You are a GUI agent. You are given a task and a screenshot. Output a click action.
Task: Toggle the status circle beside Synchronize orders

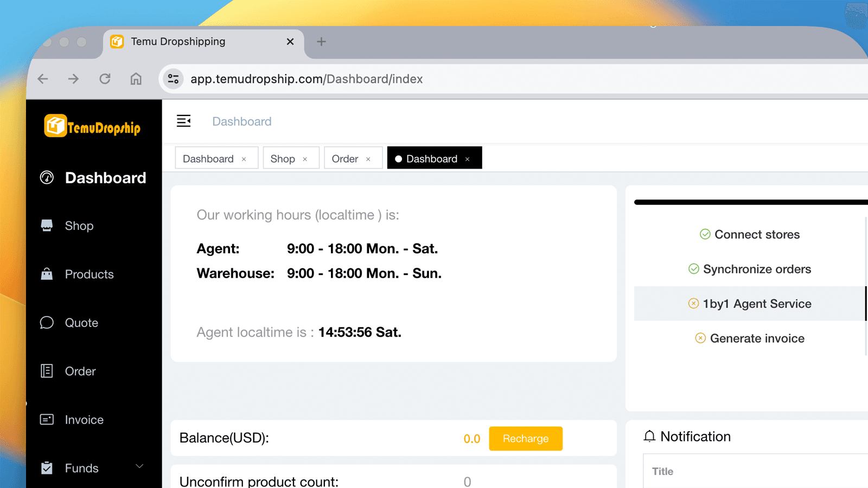[x=694, y=268]
